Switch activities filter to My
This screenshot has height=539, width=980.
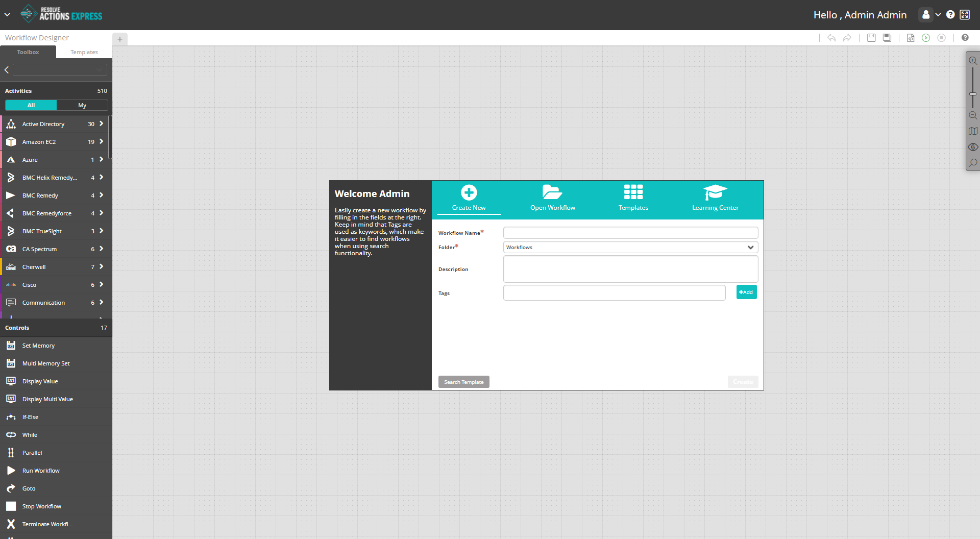(82, 105)
